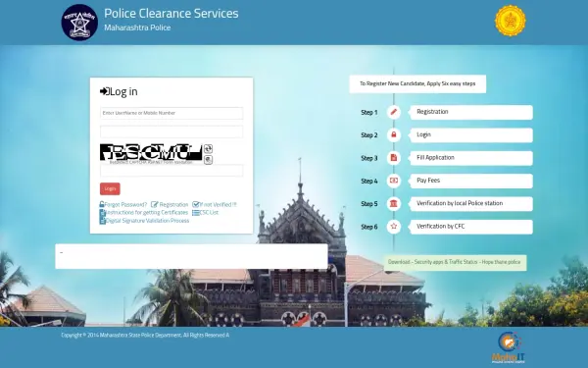Click the lock icon for Step 2

(393, 134)
